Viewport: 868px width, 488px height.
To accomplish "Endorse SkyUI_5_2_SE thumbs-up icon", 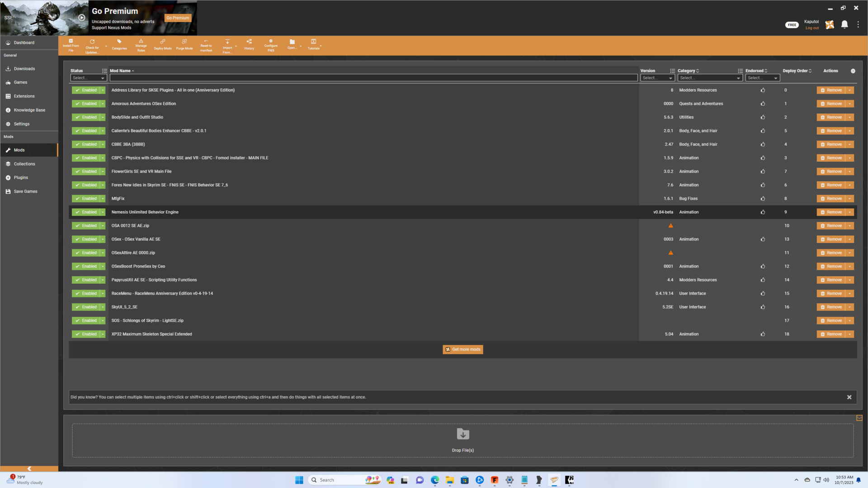I will [763, 307].
